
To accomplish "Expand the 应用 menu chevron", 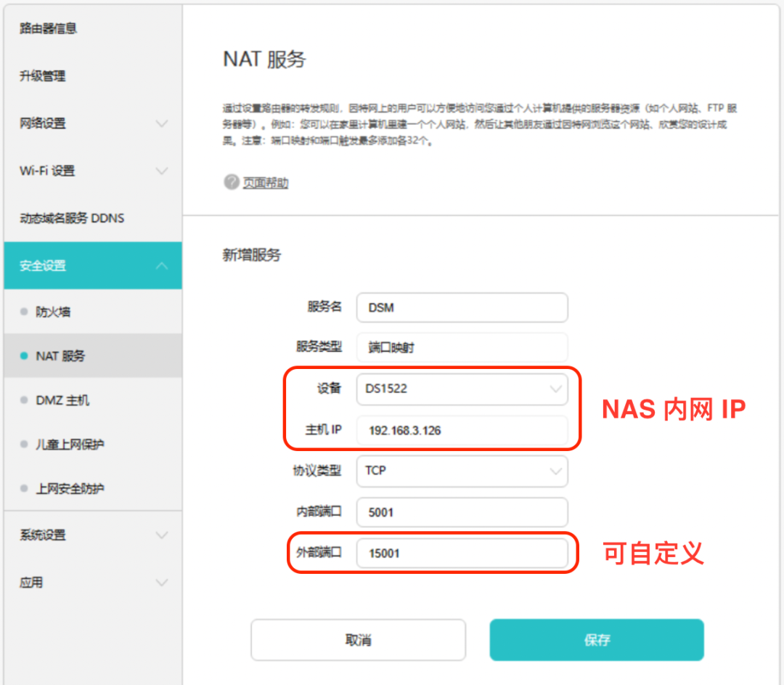I will pos(161,583).
